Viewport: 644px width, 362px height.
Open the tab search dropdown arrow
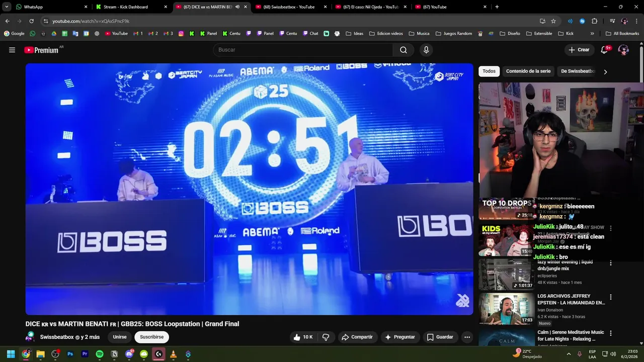(7, 7)
